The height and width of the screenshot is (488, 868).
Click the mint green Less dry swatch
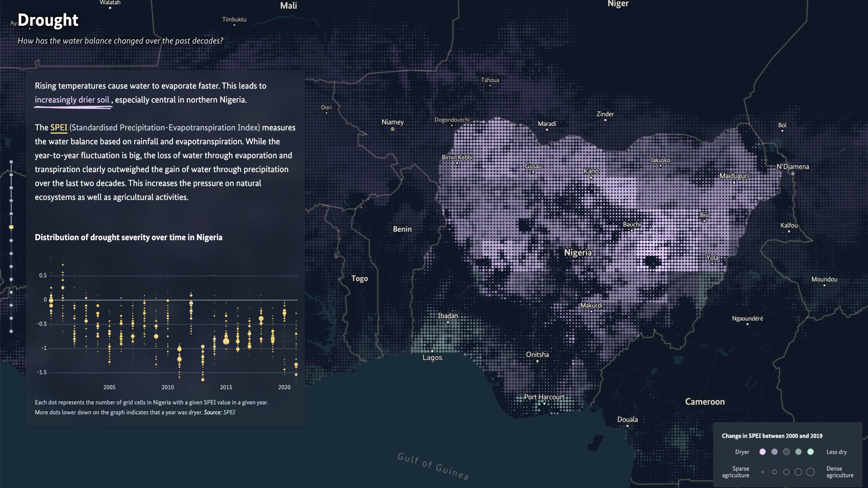810,452
